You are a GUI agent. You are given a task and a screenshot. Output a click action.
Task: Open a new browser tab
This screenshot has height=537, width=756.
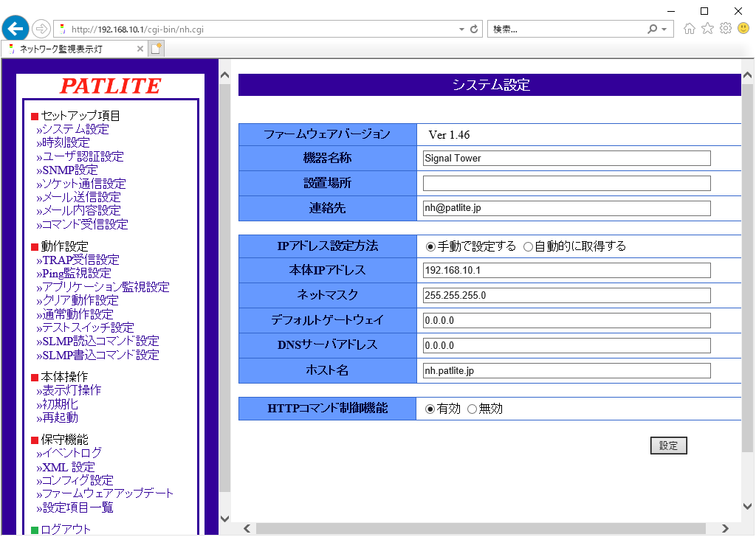[157, 49]
